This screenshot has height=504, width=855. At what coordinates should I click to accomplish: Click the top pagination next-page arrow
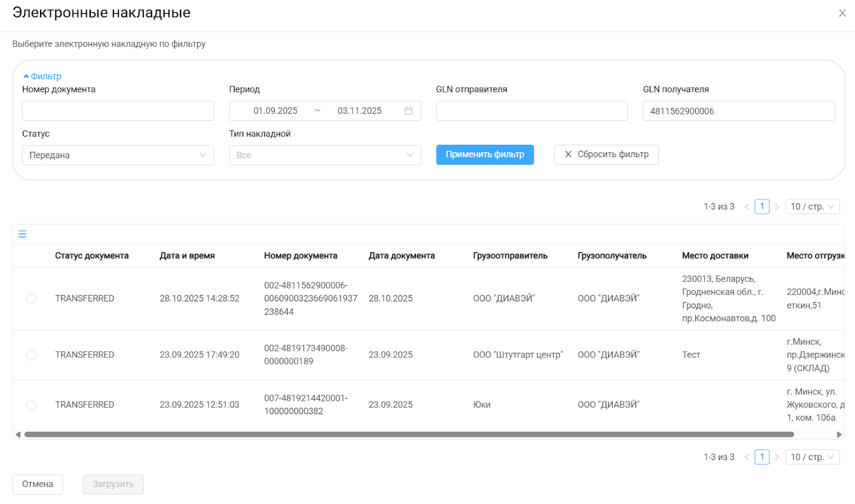click(777, 207)
